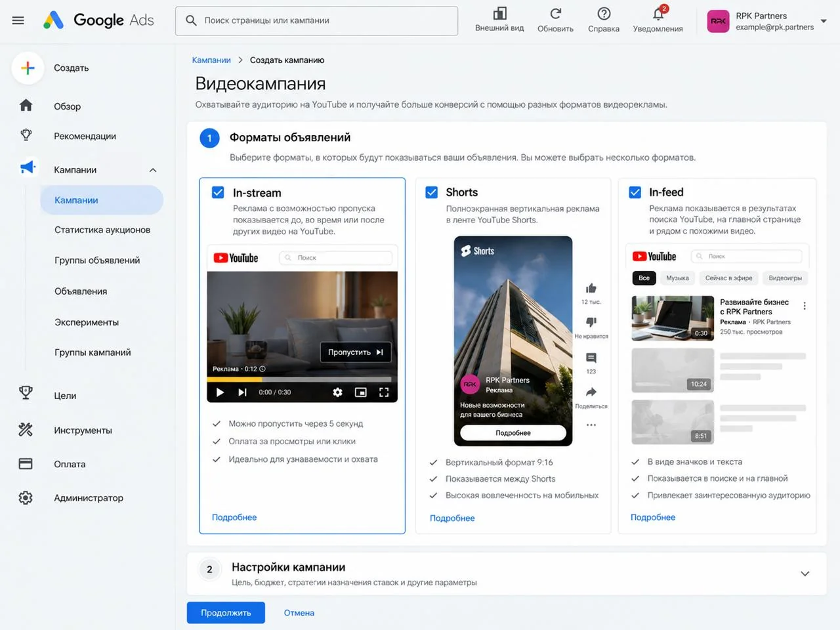
Task: Open three-dot menu on In-feed ad
Action: 805,306
